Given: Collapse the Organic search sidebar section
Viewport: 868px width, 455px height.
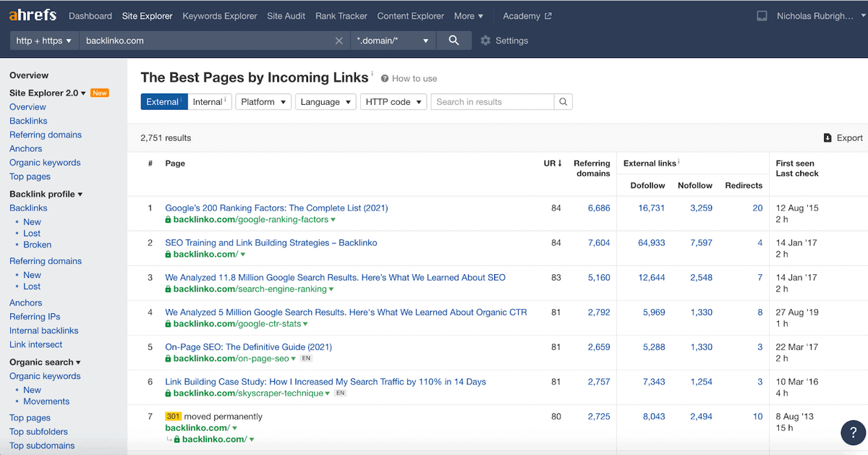Looking at the screenshot, I should click(x=45, y=362).
